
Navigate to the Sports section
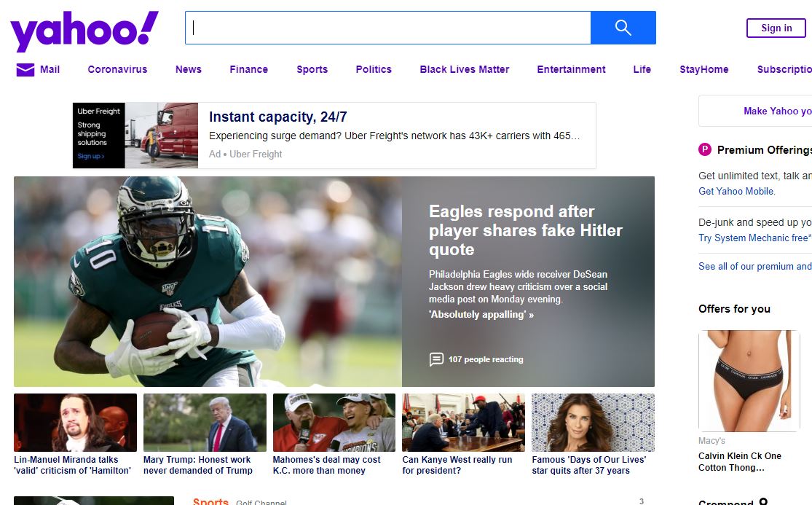coord(312,69)
